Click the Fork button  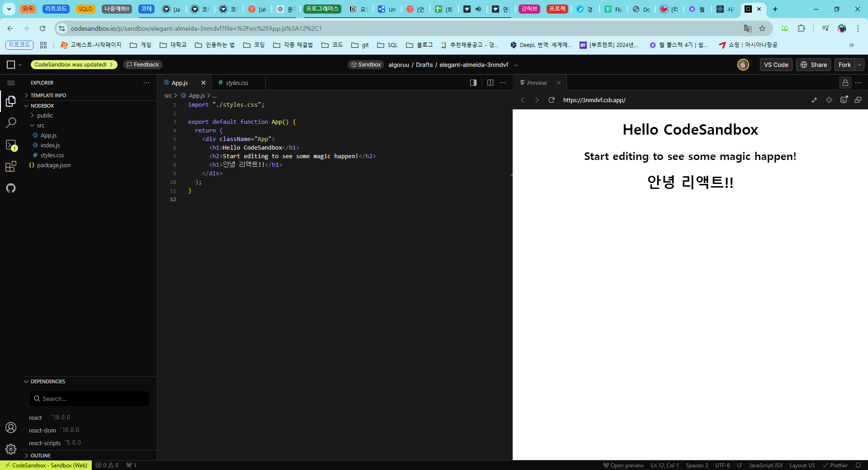[844, 65]
